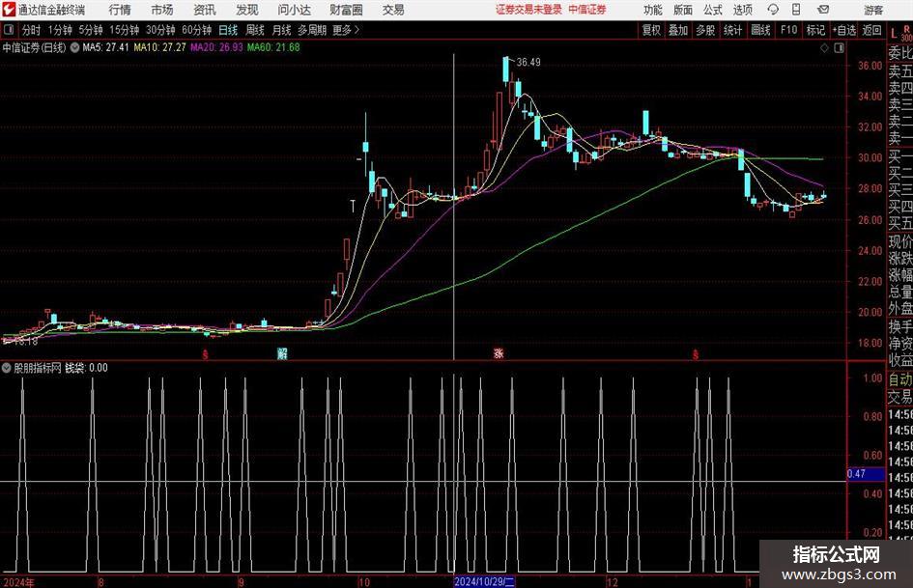The height and width of the screenshot is (588, 913).
Task: Click the MA10: 27.27 value
Action: [159, 47]
